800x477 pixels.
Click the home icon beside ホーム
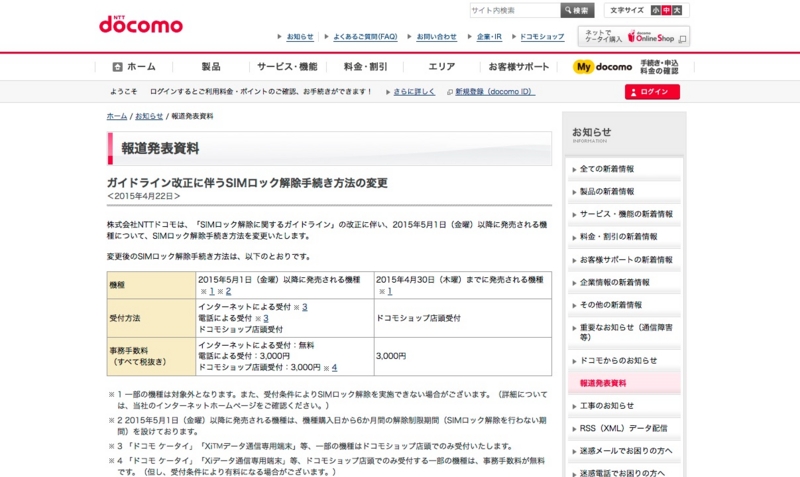[117, 67]
